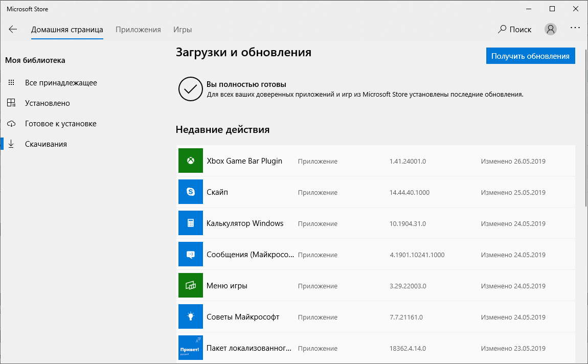This screenshot has width=588, height=364.
Task: Go back with the back arrow
Action: [x=13, y=29]
